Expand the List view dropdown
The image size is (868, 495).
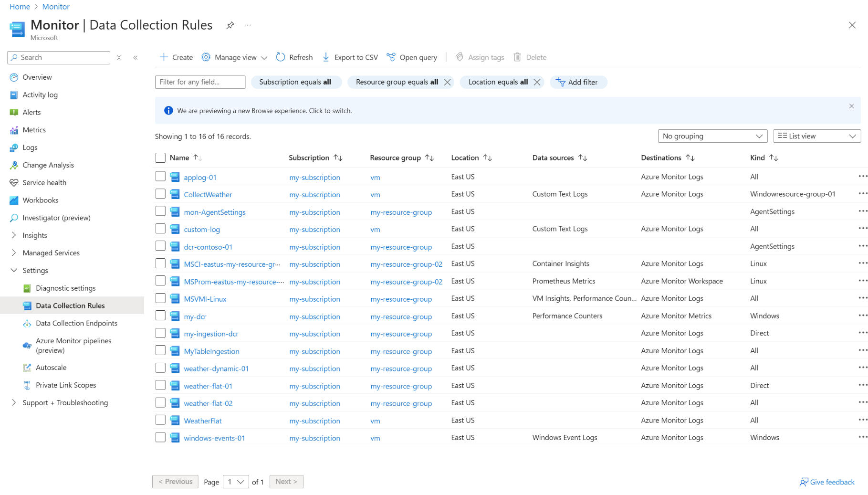(x=816, y=136)
